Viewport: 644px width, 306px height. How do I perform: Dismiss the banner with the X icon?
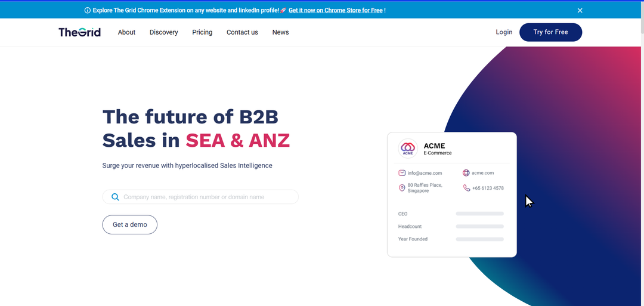click(580, 10)
